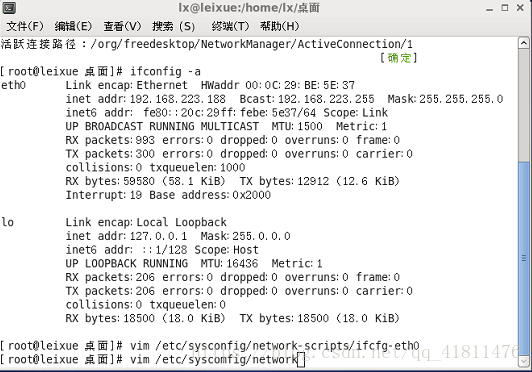This screenshot has width=532, height=372.
Task: Click 'RX packets:206' text
Action: pos(110,277)
